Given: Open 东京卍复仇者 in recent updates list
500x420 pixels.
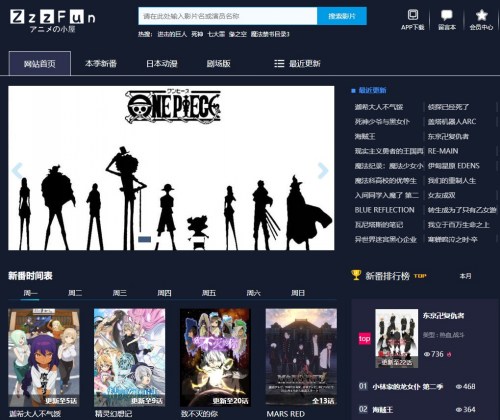Looking at the screenshot, I should coord(448,136).
